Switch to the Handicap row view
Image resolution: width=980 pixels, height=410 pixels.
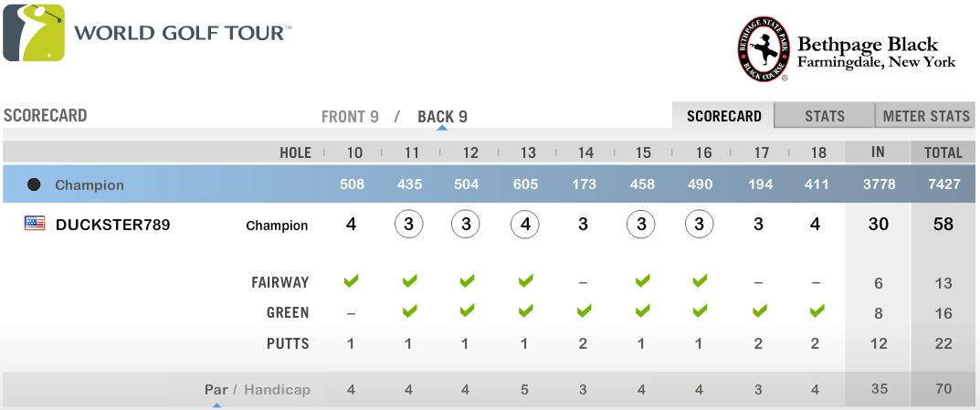tap(277, 389)
